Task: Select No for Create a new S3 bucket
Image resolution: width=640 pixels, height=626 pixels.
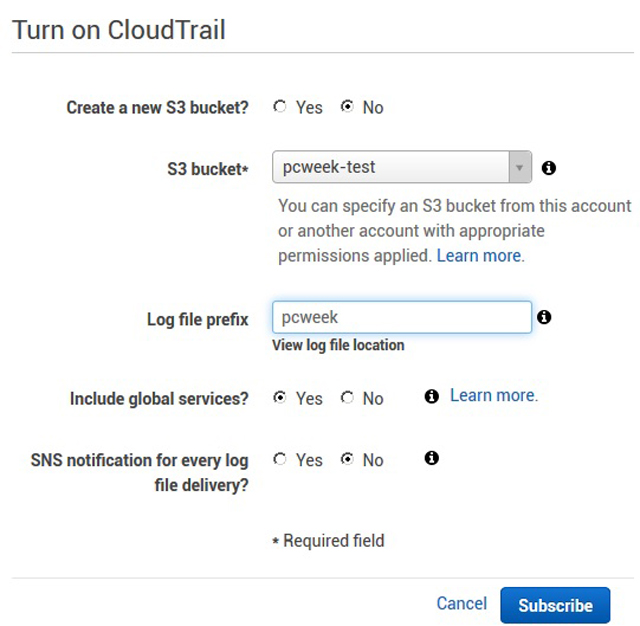Action: [x=347, y=107]
